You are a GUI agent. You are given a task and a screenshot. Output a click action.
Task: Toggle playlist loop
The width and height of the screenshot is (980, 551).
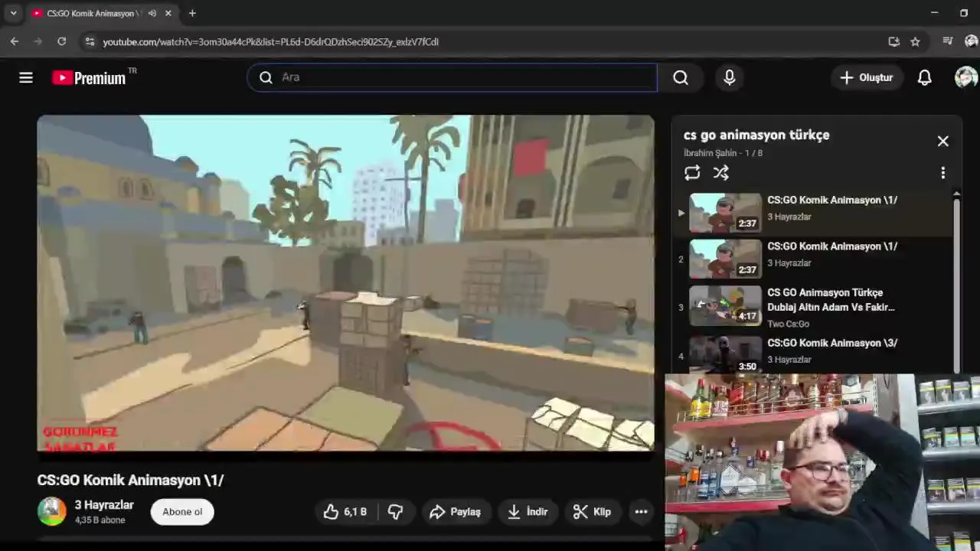[x=692, y=173]
